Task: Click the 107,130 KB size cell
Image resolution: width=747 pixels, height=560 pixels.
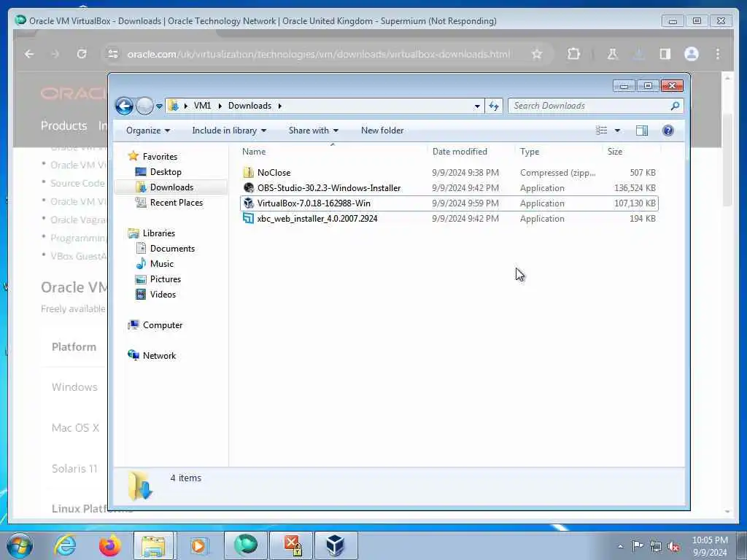Action: point(635,203)
